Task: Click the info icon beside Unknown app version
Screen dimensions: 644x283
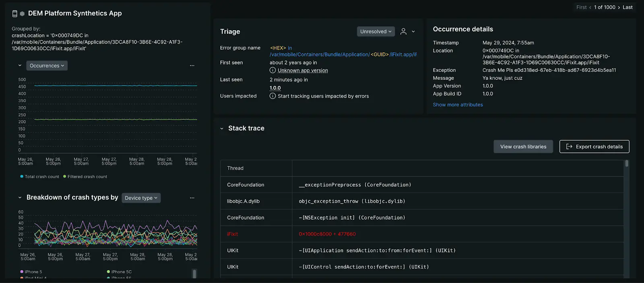Action: pyautogui.click(x=272, y=70)
